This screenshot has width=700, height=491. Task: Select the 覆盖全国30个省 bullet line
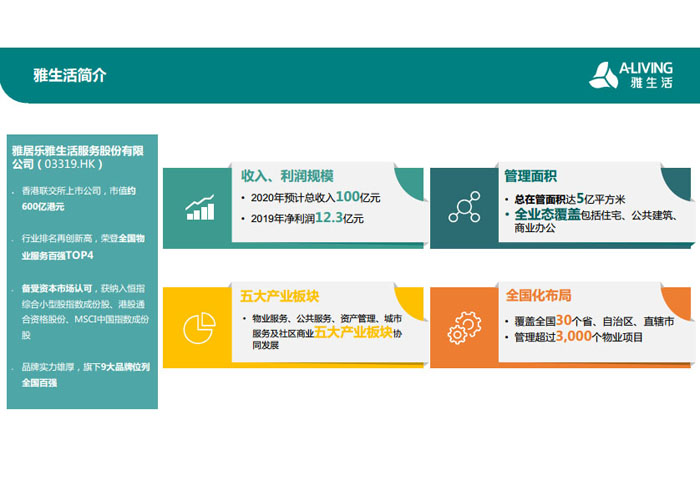click(x=593, y=321)
